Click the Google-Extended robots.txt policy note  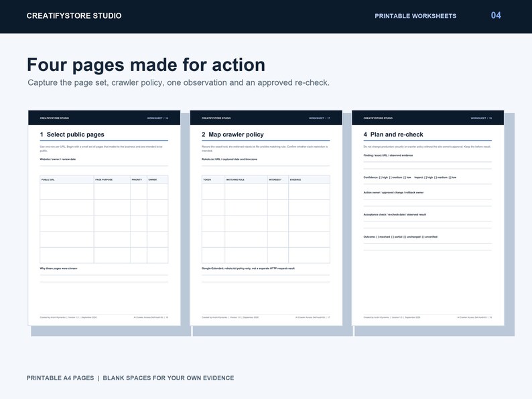click(248, 268)
